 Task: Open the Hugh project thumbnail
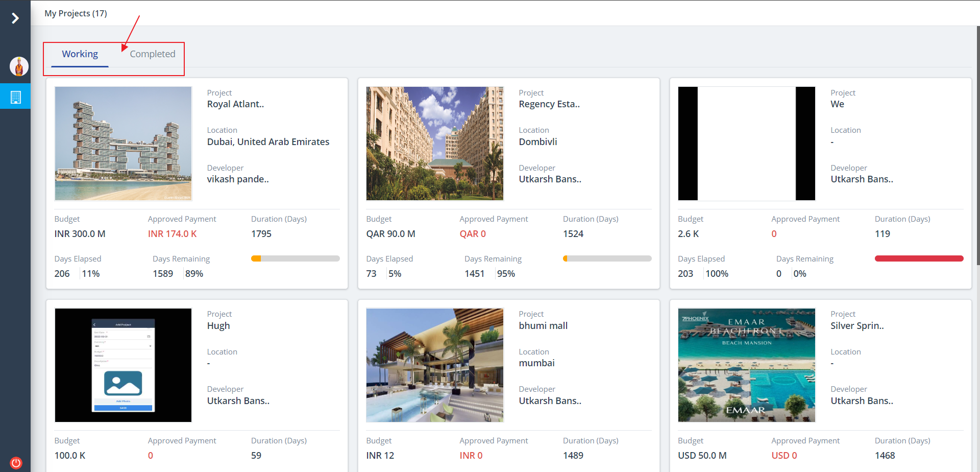(123, 365)
